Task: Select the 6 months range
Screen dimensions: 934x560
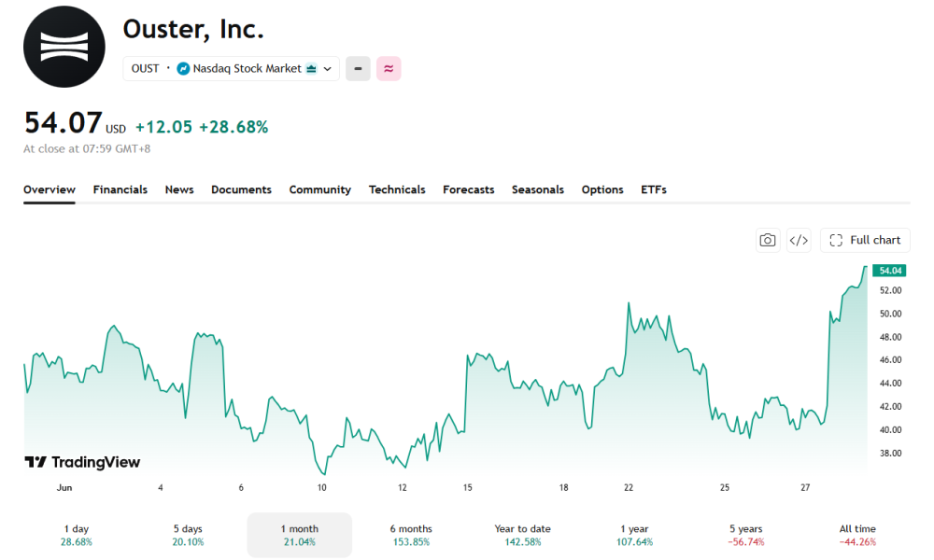Action: [411, 535]
